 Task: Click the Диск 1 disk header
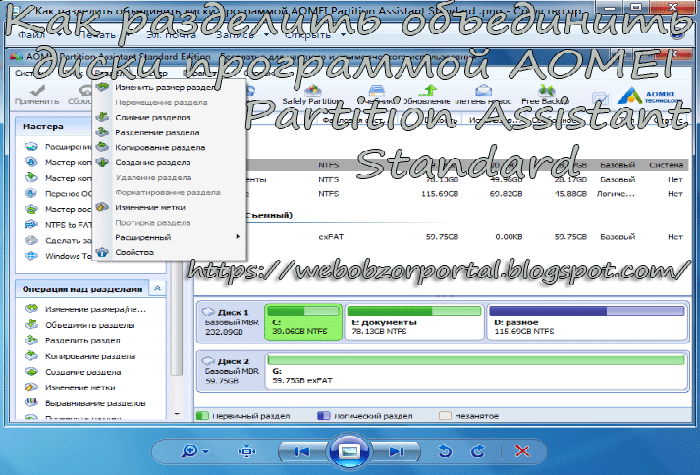231,322
